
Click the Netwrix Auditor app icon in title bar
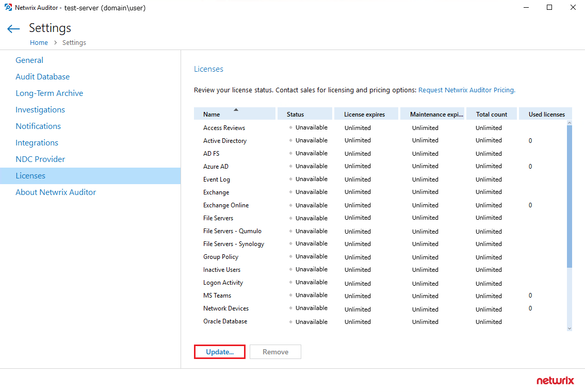click(x=8, y=8)
